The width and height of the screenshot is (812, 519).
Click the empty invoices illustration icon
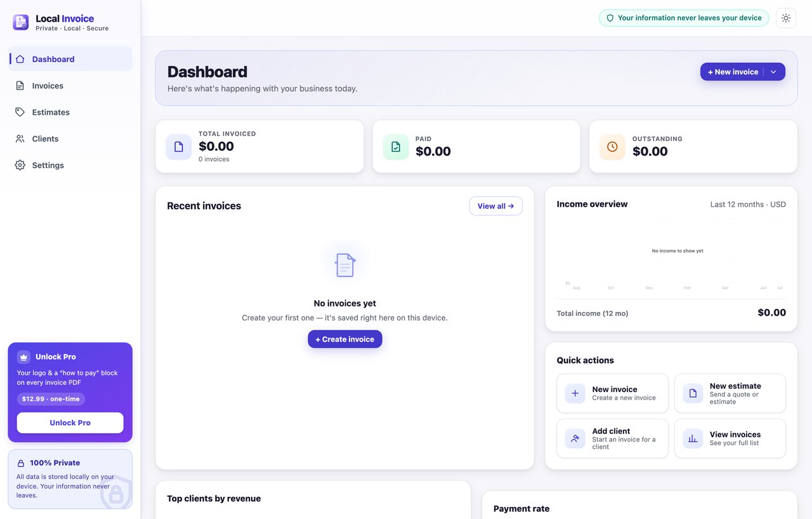point(345,265)
